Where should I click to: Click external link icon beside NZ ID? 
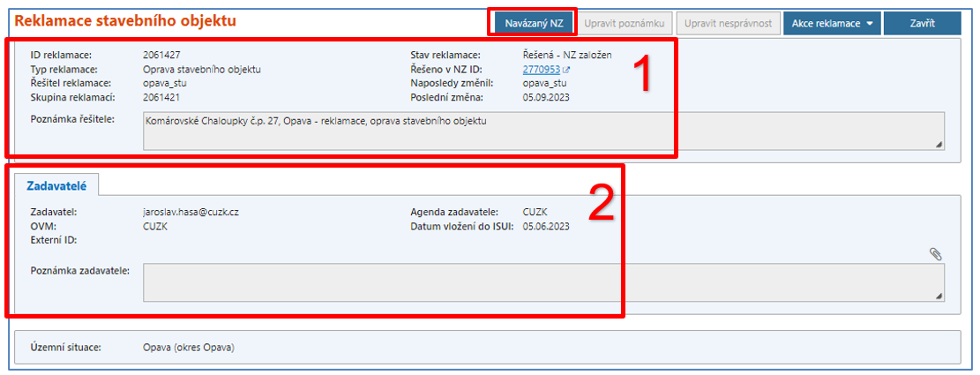coord(566,70)
